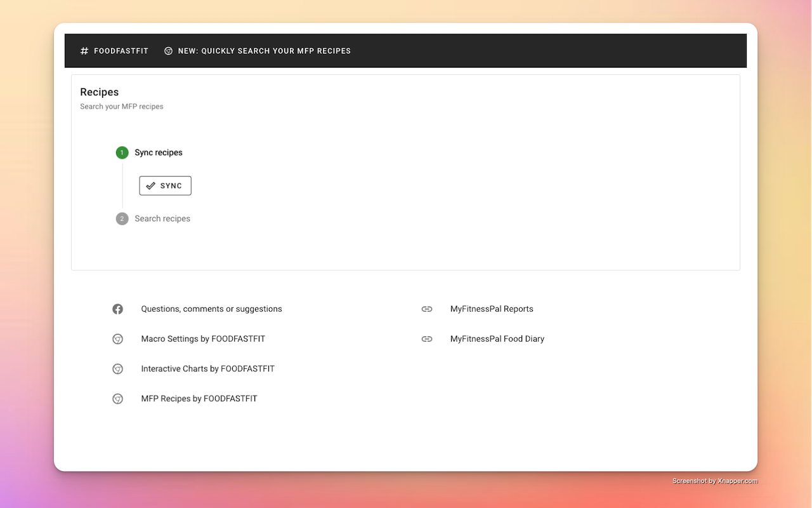
Task: Select step 1 circle for Sync recipes
Action: click(122, 152)
